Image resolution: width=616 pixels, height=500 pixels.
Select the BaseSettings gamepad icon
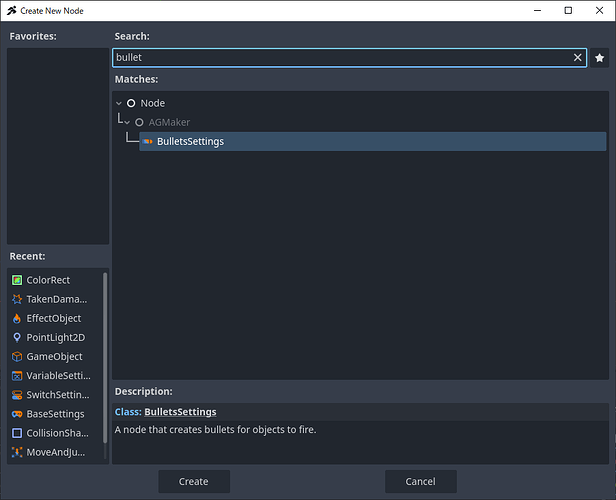coord(17,414)
